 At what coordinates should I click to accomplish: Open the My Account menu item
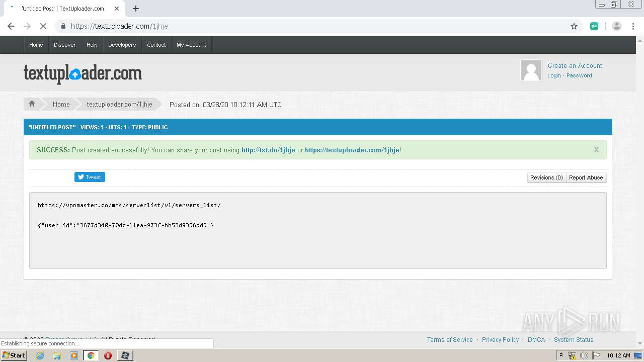click(x=191, y=45)
